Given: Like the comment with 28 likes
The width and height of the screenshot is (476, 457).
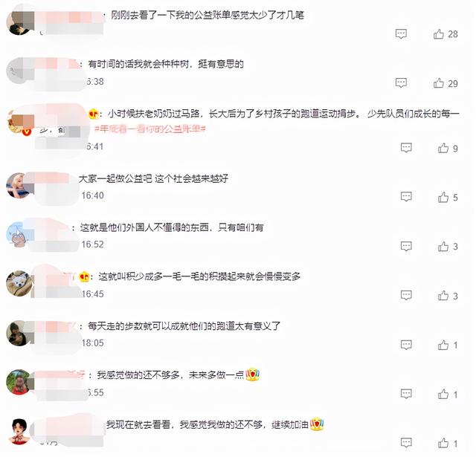Looking at the screenshot, I should pyautogui.click(x=439, y=34).
